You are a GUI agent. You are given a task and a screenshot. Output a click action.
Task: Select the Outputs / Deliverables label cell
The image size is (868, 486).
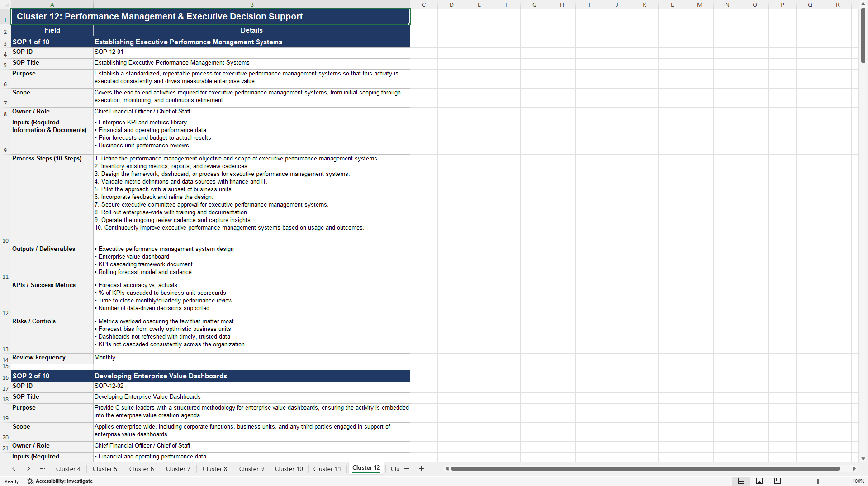pos(52,263)
